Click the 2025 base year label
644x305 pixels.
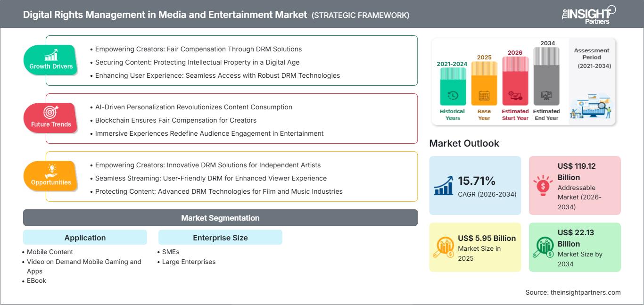pos(484,57)
